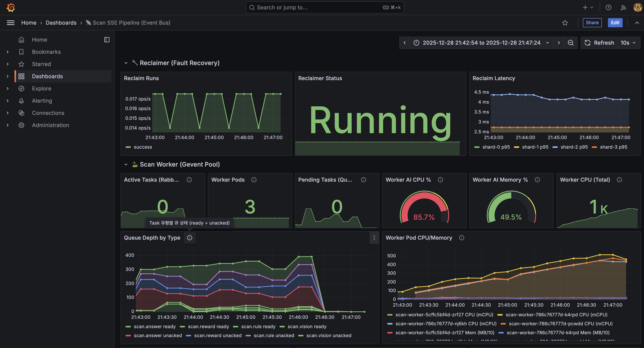Screen dimensions: 644x348
Task: Star this dashboard as favorite
Action: coord(565,23)
